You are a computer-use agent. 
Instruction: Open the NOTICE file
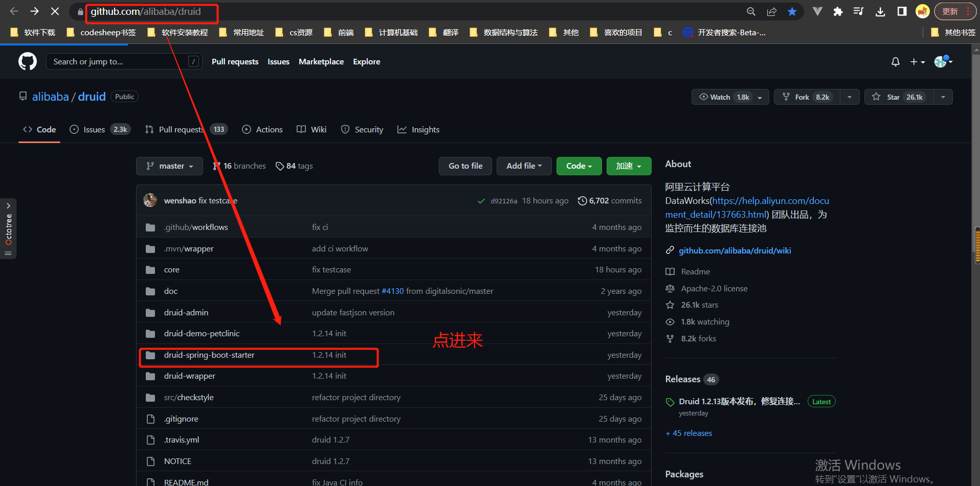click(177, 461)
